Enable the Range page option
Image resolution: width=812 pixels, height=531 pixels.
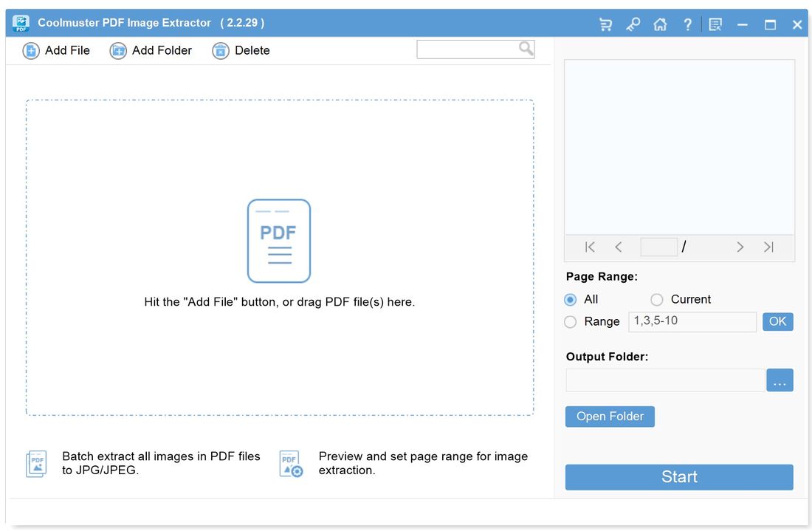(x=570, y=322)
